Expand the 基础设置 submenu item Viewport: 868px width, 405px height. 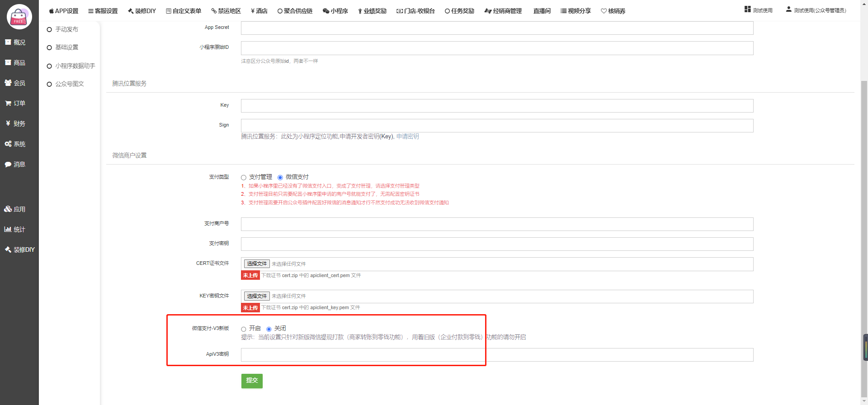(66, 47)
